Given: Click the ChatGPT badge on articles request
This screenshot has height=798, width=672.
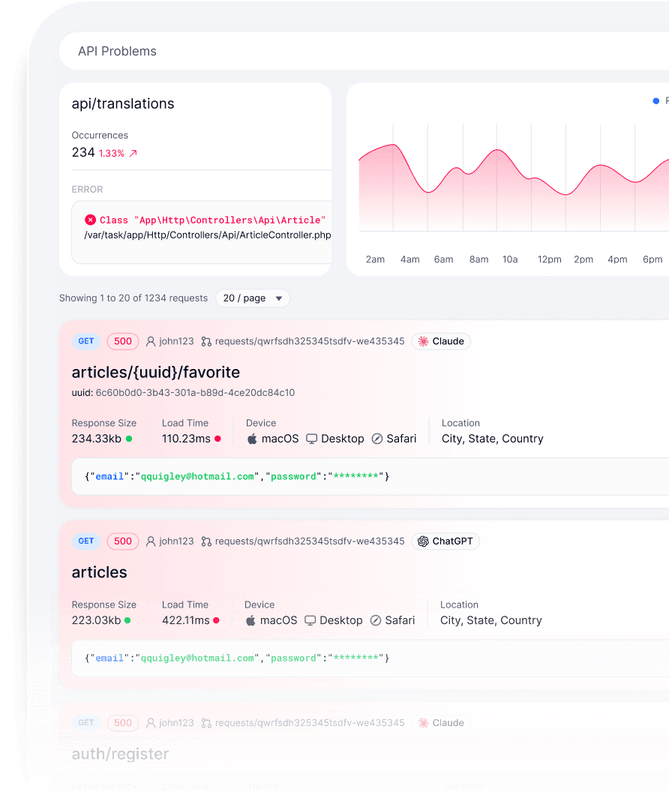Looking at the screenshot, I should point(445,541).
